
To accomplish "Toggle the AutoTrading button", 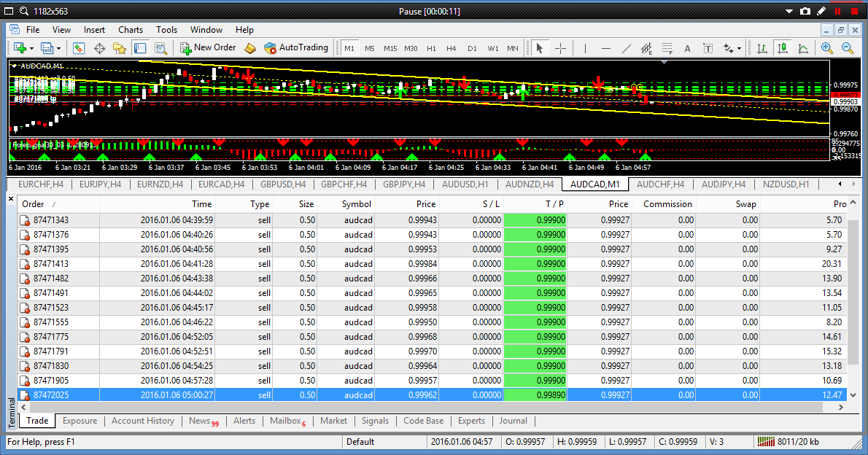I will coord(296,47).
